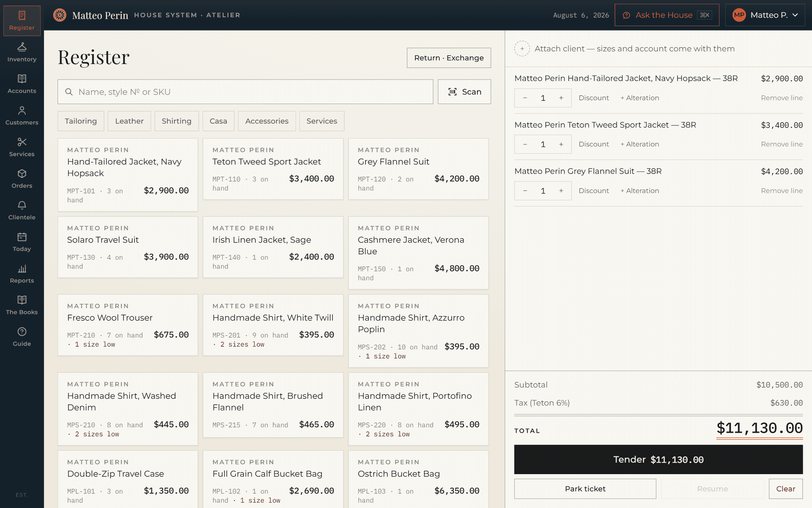
Task: Add Irish Linen Jacket, Sage card
Action: [x=273, y=247]
